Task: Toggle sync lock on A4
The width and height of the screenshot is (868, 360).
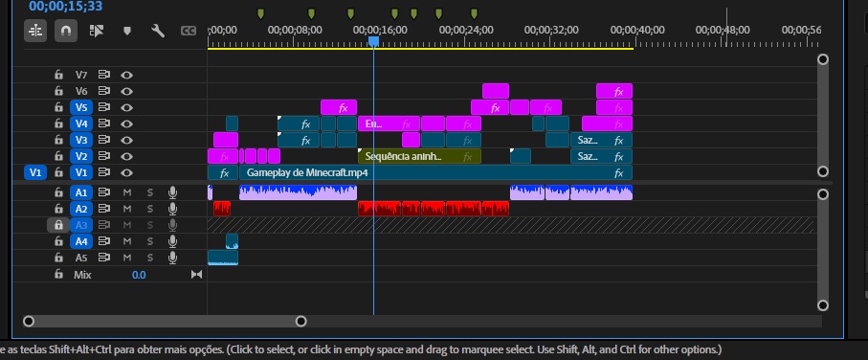Action: pos(104,241)
